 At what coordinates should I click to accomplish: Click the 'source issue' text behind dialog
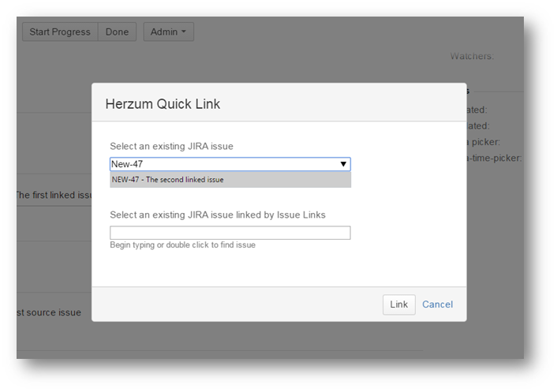tap(48, 312)
